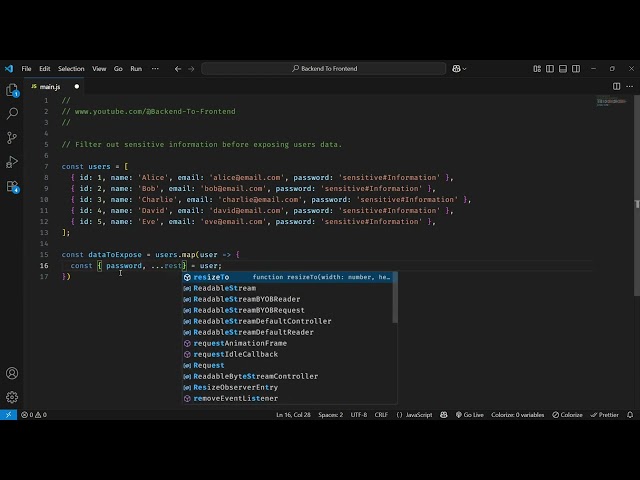Open errors and warnings count in status bar
Image resolution: width=640 pixels, height=480 pixels.
click(x=34, y=415)
